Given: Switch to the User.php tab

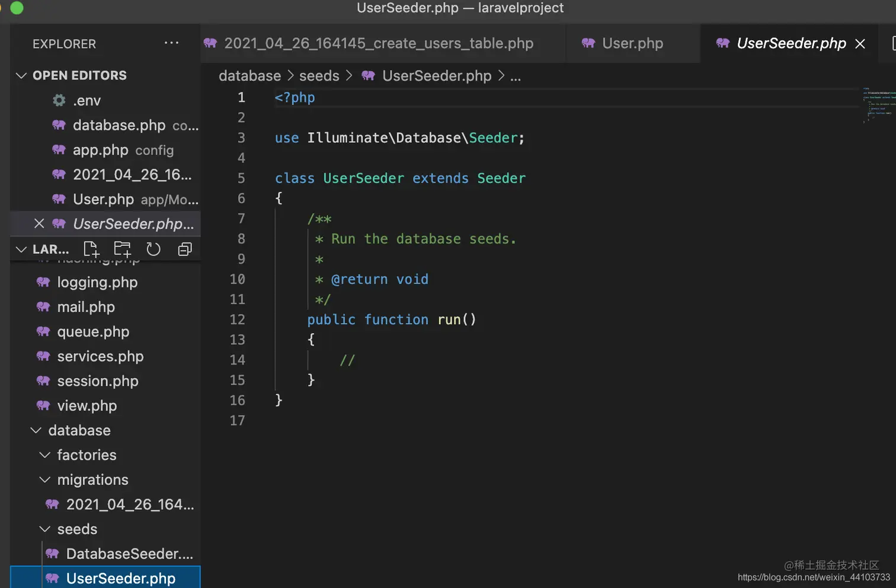Looking at the screenshot, I should (x=633, y=43).
